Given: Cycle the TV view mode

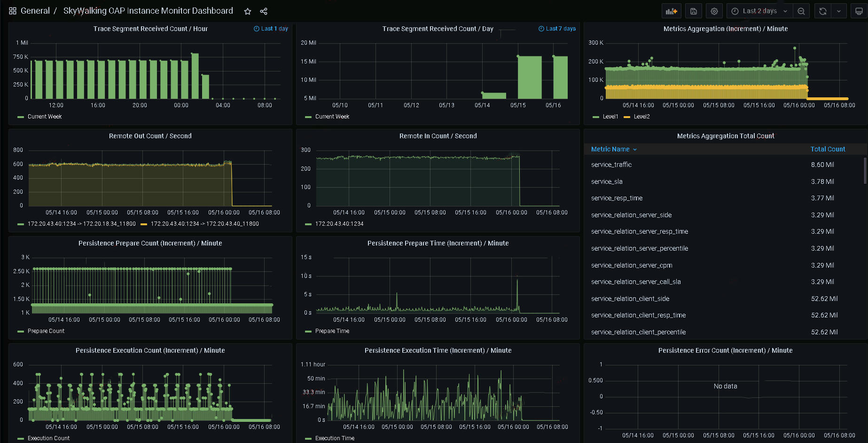Looking at the screenshot, I should [x=859, y=11].
